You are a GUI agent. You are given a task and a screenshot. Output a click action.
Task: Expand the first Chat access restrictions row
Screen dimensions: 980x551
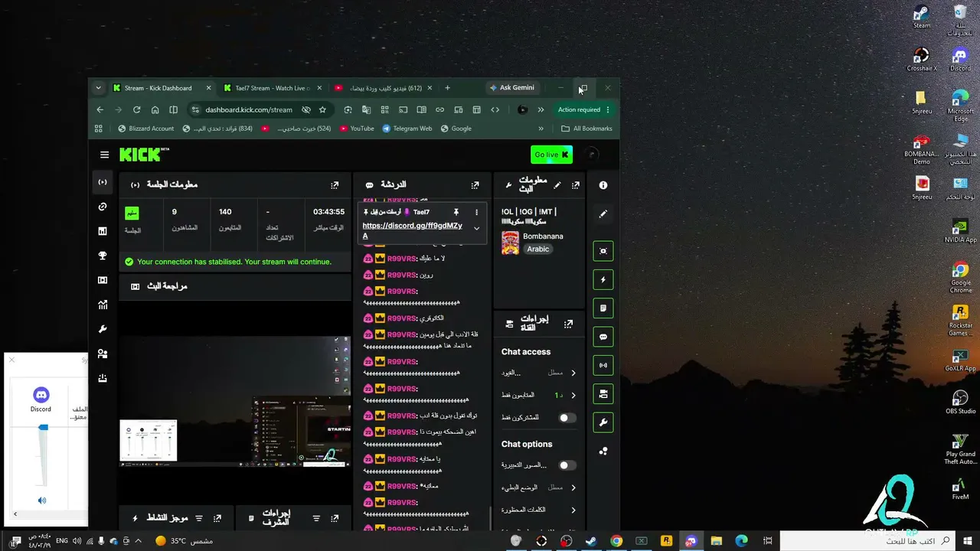539,373
